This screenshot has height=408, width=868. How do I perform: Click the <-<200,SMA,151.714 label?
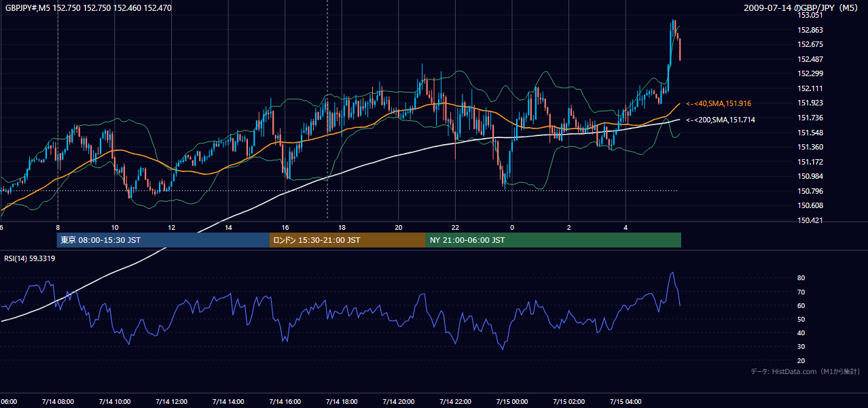click(x=721, y=120)
